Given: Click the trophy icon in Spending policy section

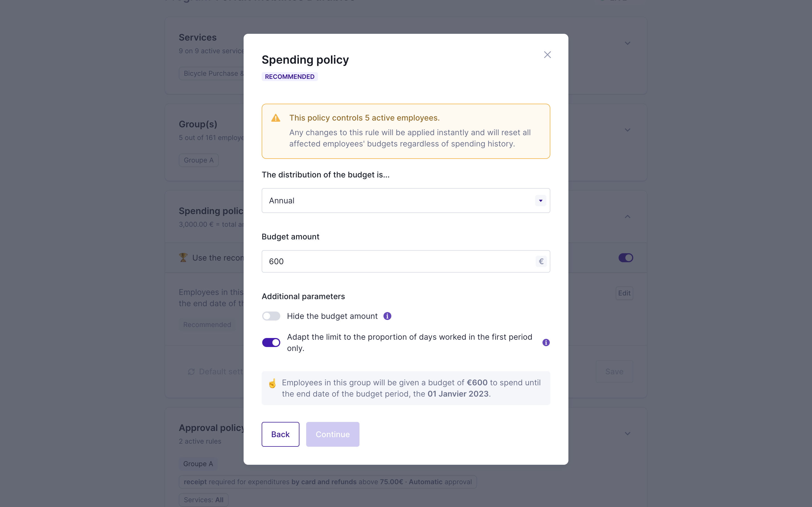Looking at the screenshot, I should (183, 257).
